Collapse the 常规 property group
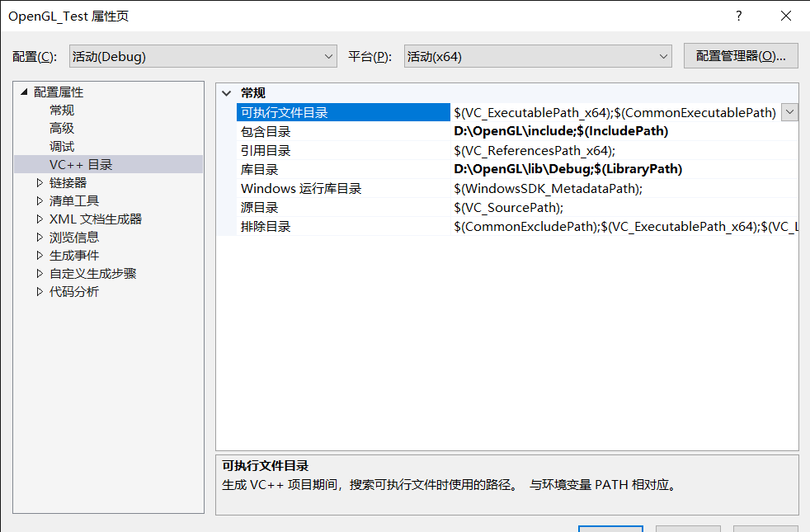The height and width of the screenshot is (532, 810). [228, 92]
